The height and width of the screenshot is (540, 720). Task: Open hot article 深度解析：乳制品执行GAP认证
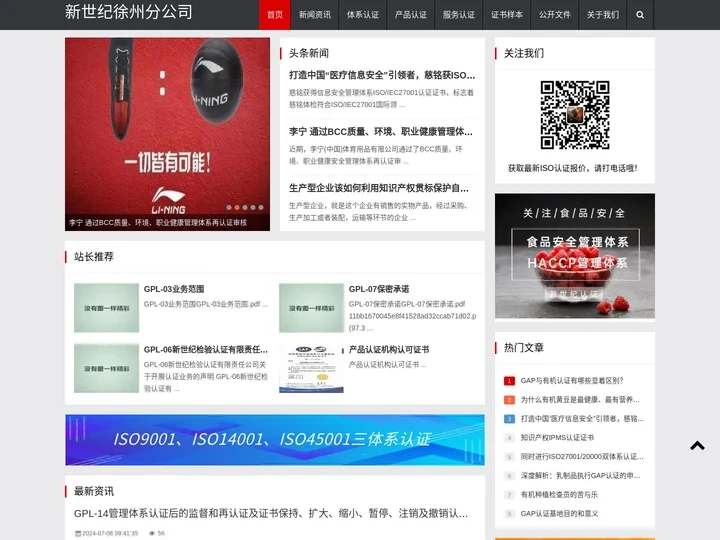pos(580,475)
